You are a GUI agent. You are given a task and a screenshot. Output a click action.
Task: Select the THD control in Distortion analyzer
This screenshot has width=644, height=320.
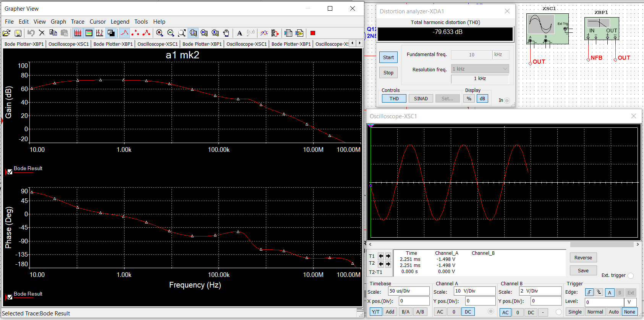pos(394,98)
